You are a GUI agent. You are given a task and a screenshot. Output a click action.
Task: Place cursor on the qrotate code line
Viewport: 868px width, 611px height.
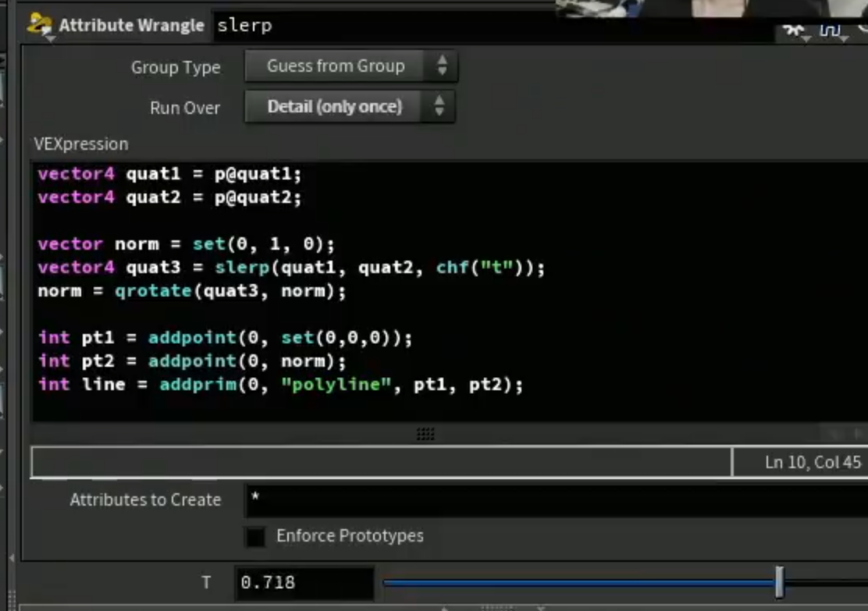[x=191, y=290]
